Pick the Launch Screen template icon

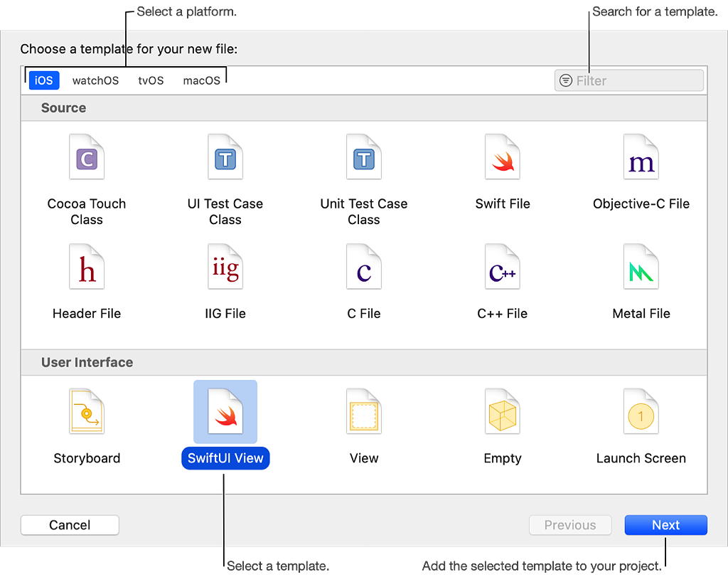pos(641,411)
